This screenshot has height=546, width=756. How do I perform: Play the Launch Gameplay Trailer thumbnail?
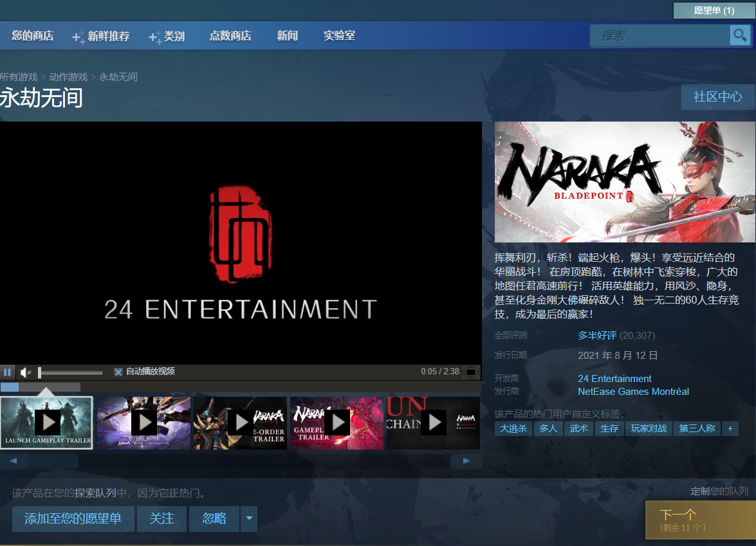[47, 423]
